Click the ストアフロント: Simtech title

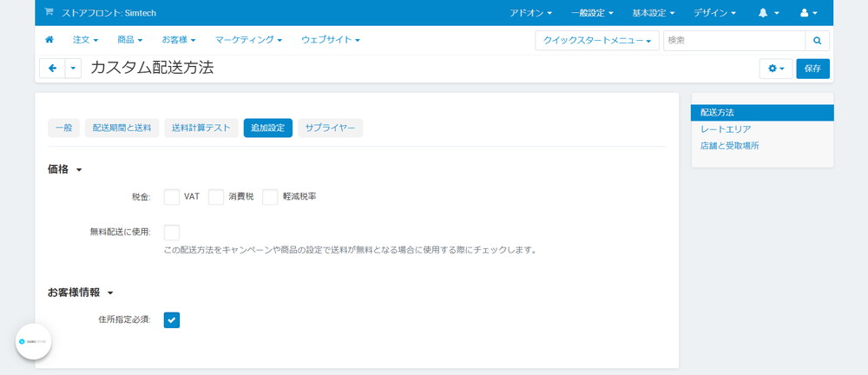tap(109, 13)
